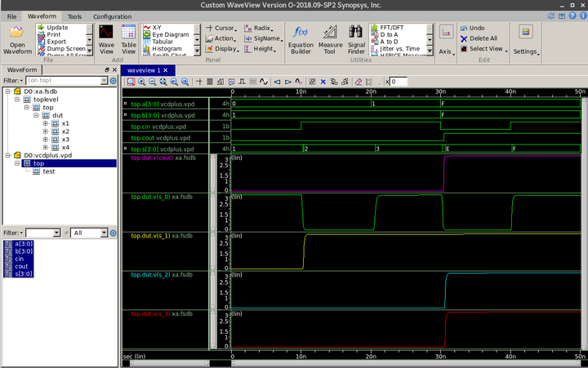Viewport: 588px width, 368px height.
Task: Click the zoom in magnifier icon
Action: pyautogui.click(x=142, y=82)
